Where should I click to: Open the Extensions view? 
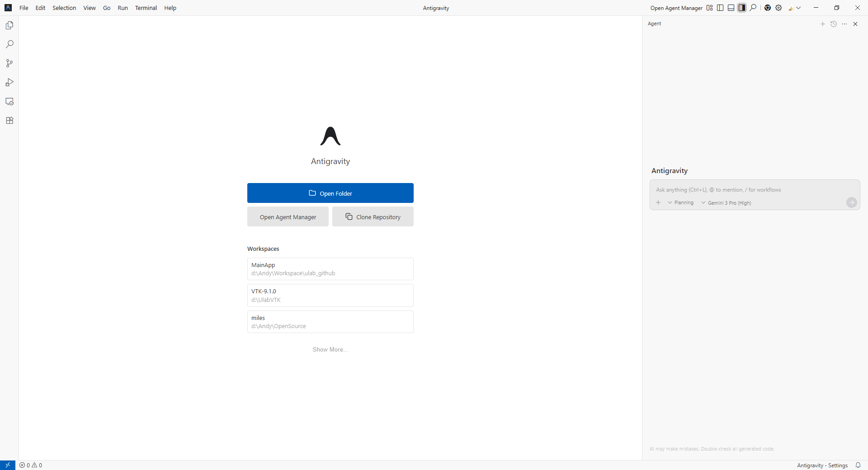(9, 120)
